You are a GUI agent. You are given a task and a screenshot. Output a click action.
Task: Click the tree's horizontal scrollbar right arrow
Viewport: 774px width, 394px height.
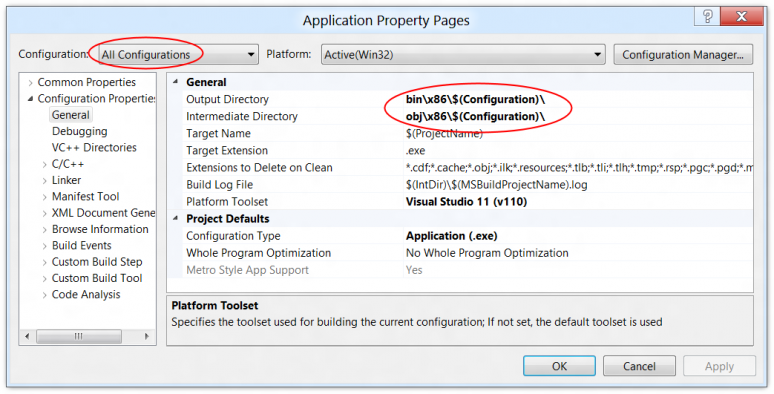pyautogui.click(x=147, y=336)
